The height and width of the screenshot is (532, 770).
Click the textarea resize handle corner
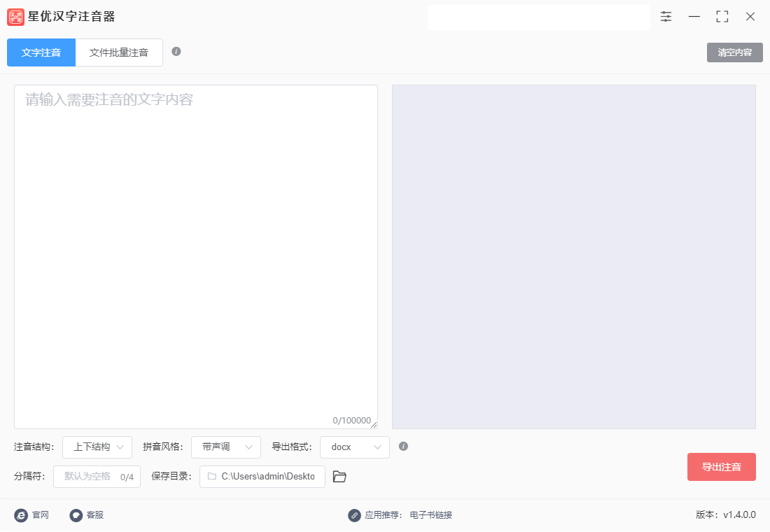(374, 426)
